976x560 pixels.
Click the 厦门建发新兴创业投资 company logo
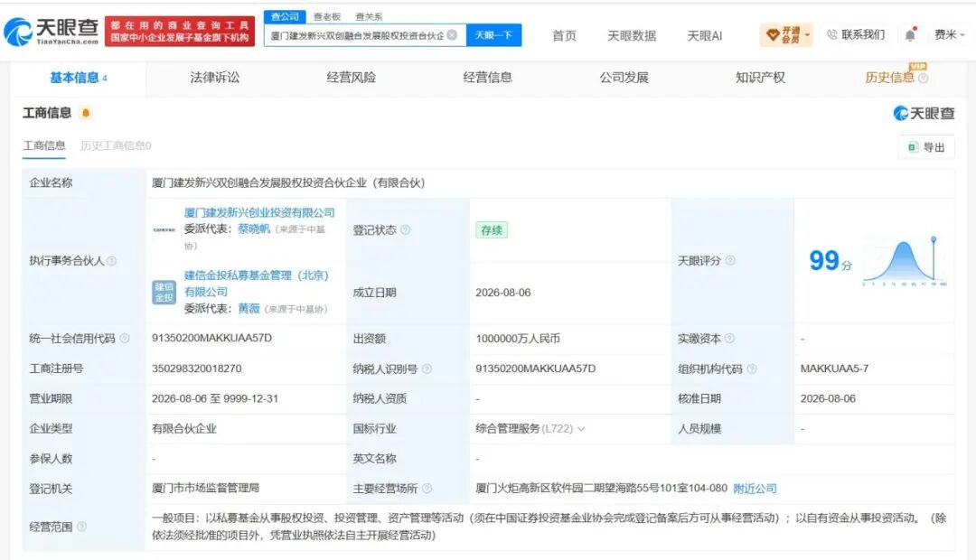164,229
